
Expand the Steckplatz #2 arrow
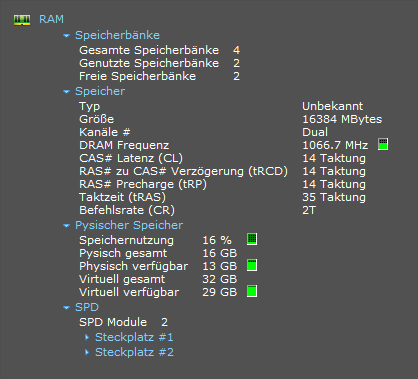pyautogui.click(x=87, y=352)
